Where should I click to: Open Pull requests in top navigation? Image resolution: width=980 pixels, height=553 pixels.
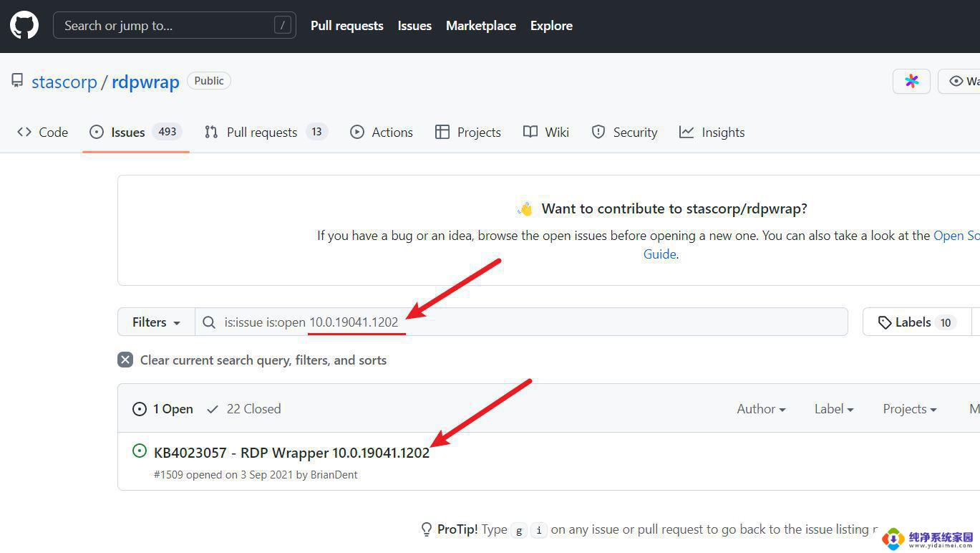pyautogui.click(x=347, y=26)
